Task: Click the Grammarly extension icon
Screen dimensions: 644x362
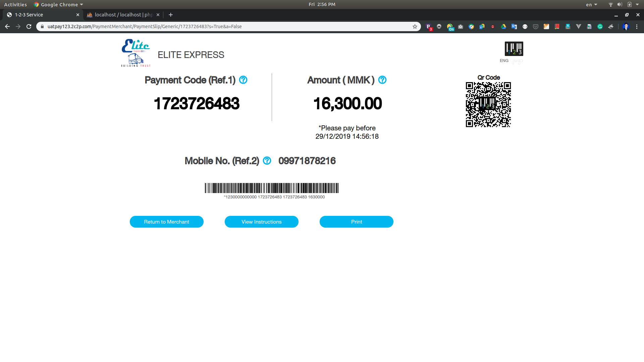Action: pyautogui.click(x=600, y=26)
